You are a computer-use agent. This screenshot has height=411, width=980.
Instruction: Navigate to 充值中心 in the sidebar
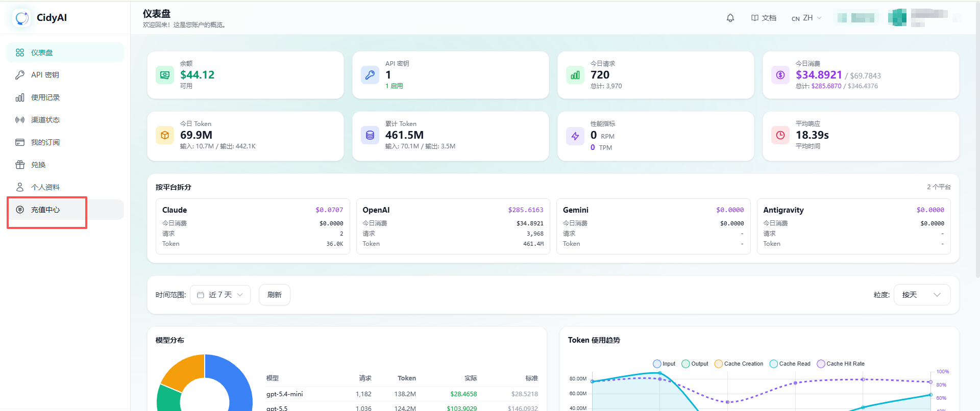[65, 210]
